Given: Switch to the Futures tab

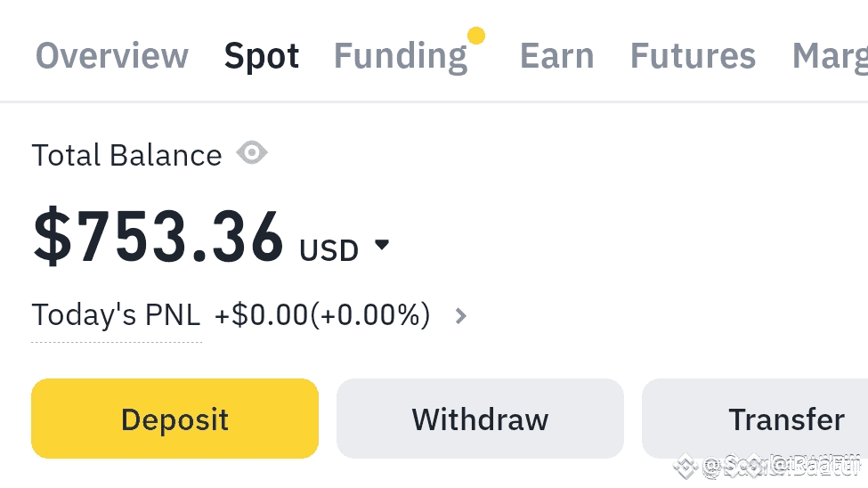Looking at the screenshot, I should [x=693, y=56].
